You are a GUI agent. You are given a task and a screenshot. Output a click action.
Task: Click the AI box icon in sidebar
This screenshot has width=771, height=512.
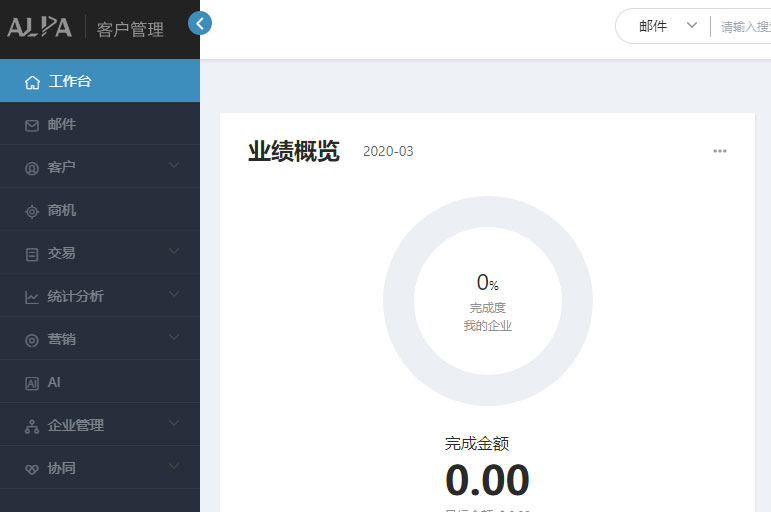click(x=32, y=383)
